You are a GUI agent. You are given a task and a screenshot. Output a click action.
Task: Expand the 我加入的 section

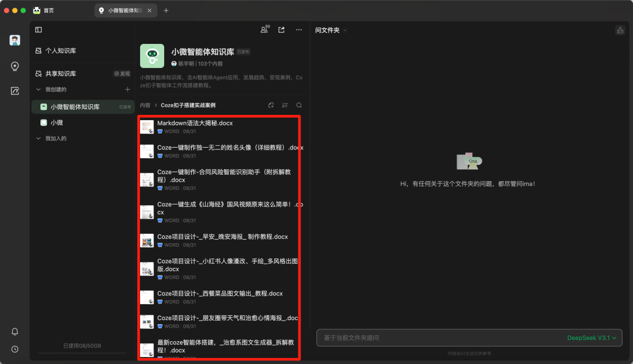[39, 138]
